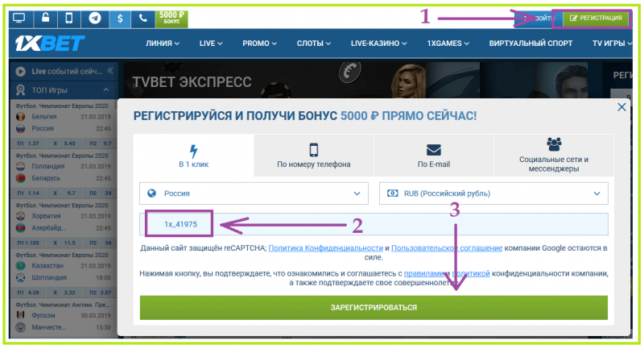Open the Пользовательское соглашение link

(x=447, y=248)
